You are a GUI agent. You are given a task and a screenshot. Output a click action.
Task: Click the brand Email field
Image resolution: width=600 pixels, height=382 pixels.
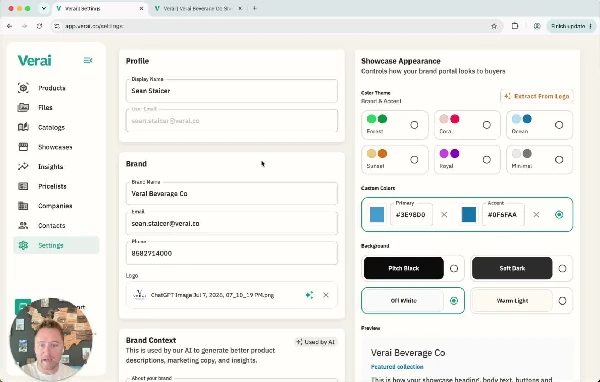(232, 223)
